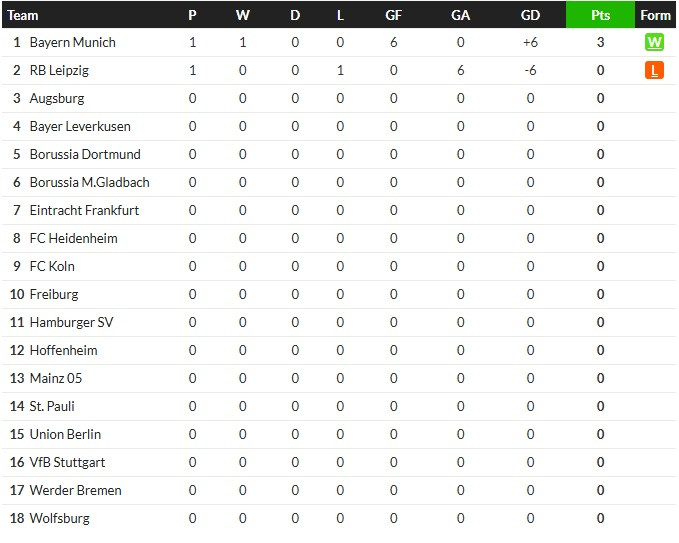Click the Form column header
This screenshot has width=679, height=543.
[x=655, y=15]
